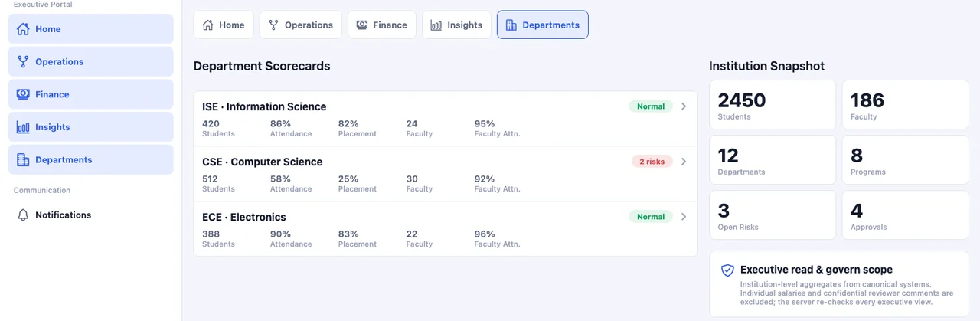Viewport: 980px width, 321px height.
Task: Switch to the Insights top tab
Action: 456,25
